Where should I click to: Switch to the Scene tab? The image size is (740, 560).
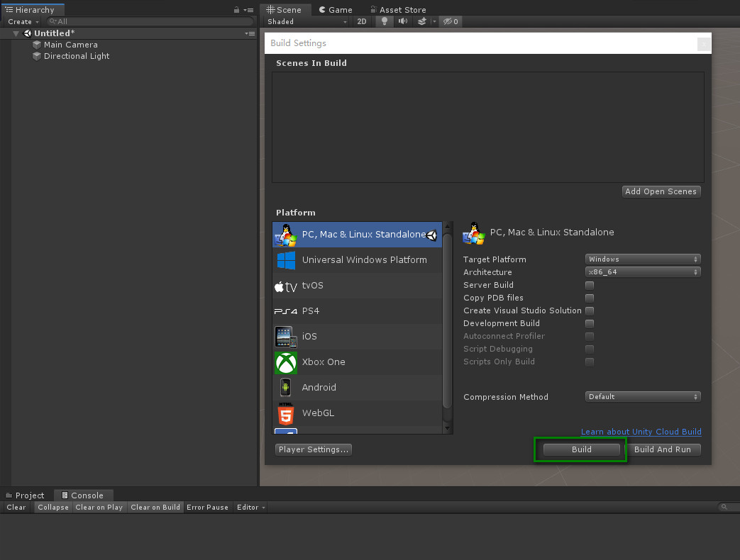(284, 10)
